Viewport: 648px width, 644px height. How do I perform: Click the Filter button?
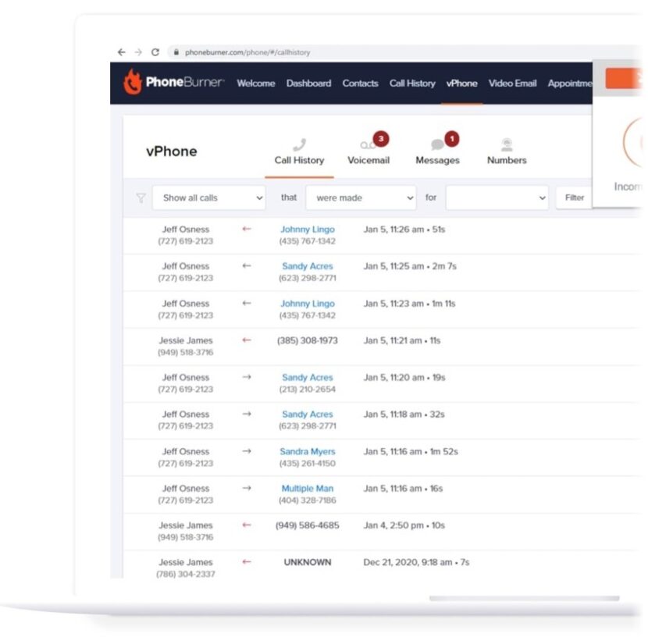(x=574, y=197)
